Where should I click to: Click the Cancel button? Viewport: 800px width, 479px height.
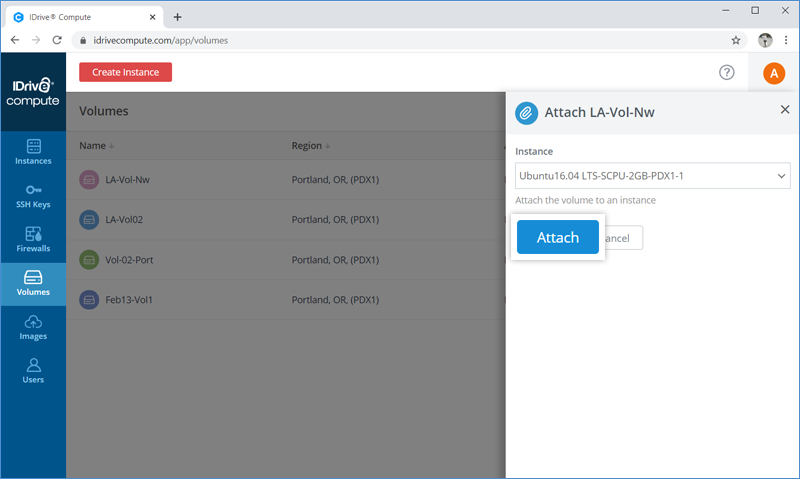coord(623,238)
